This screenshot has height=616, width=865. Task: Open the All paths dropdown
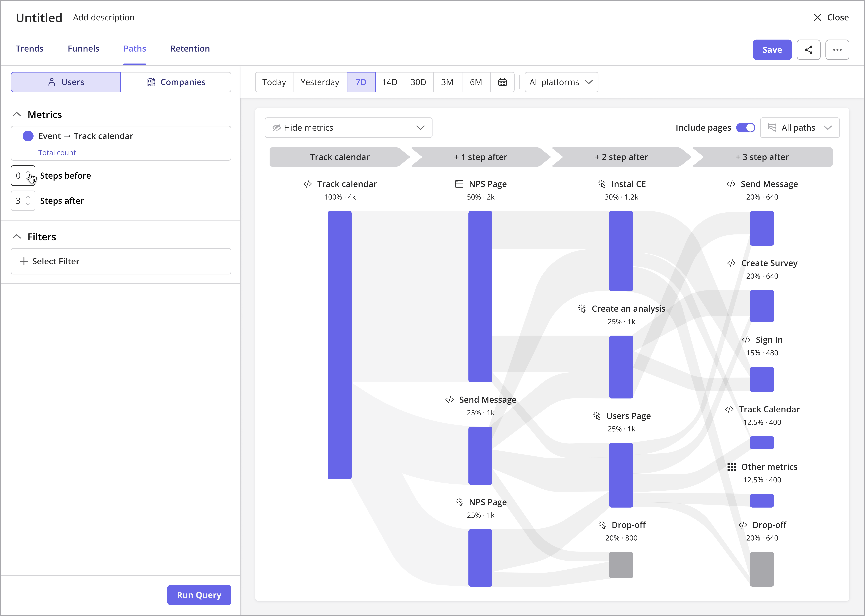coord(800,128)
